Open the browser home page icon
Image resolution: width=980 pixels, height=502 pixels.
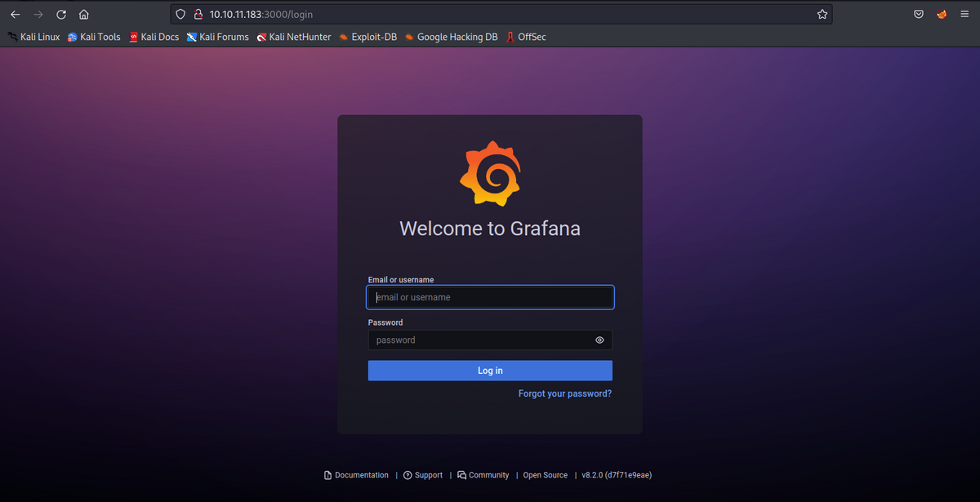point(84,15)
